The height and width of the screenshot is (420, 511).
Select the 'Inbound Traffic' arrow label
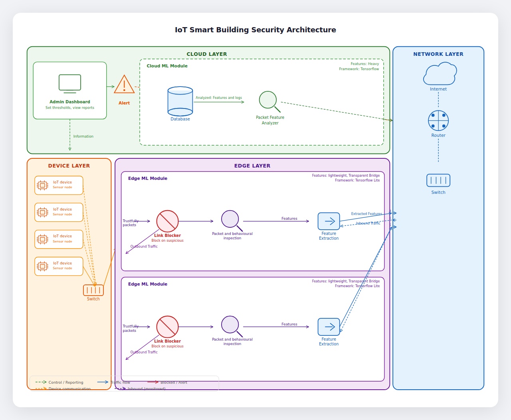tap(368, 223)
